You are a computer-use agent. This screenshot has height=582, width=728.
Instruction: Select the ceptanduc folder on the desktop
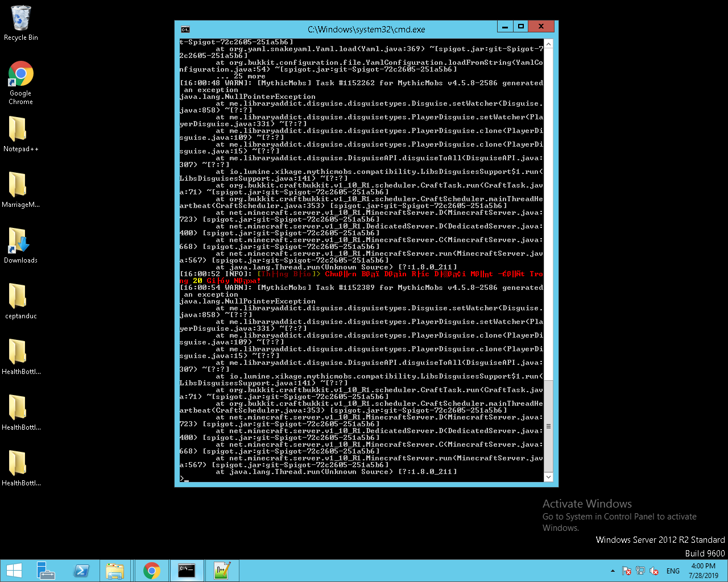click(x=21, y=301)
